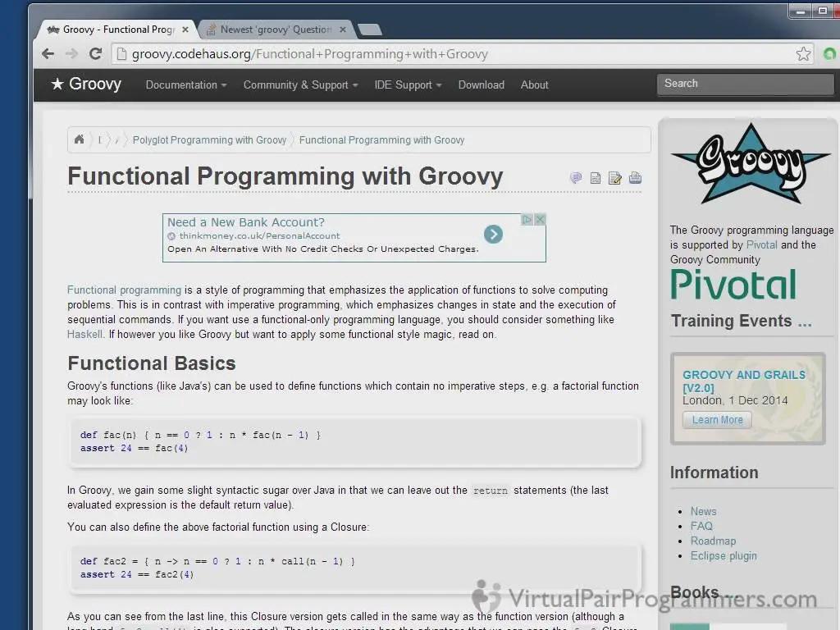This screenshot has height=630, width=840.
Task: Open GROOVY AND GRAILS [V2.0] event
Action: pyautogui.click(x=743, y=381)
